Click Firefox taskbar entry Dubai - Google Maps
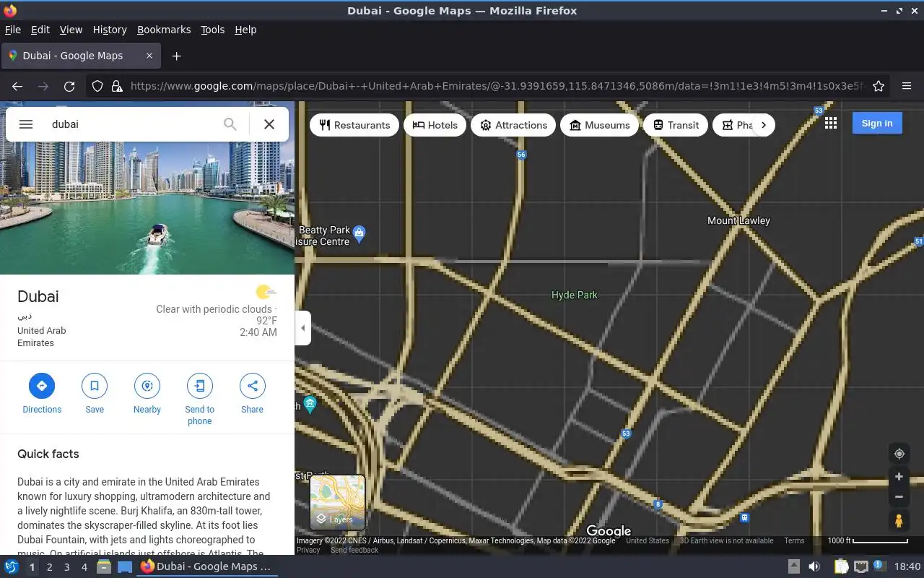This screenshot has width=924, height=578. click(x=206, y=566)
